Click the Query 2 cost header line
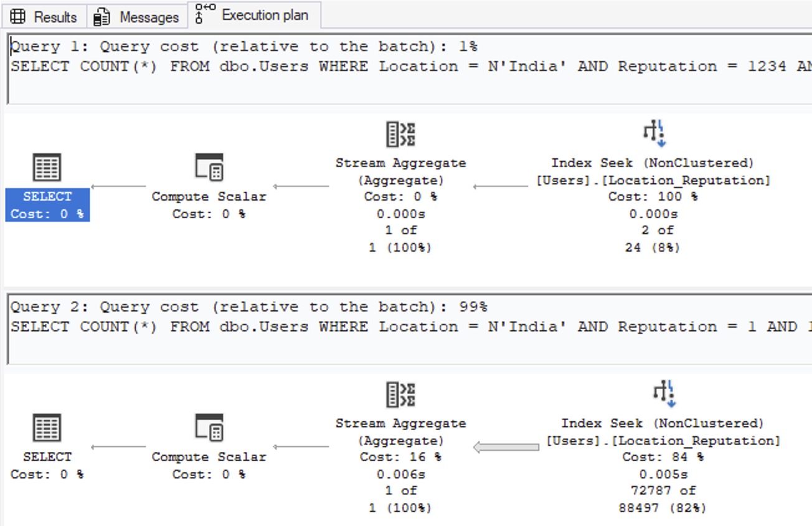This screenshot has width=812, height=526. click(x=249, y=307)
